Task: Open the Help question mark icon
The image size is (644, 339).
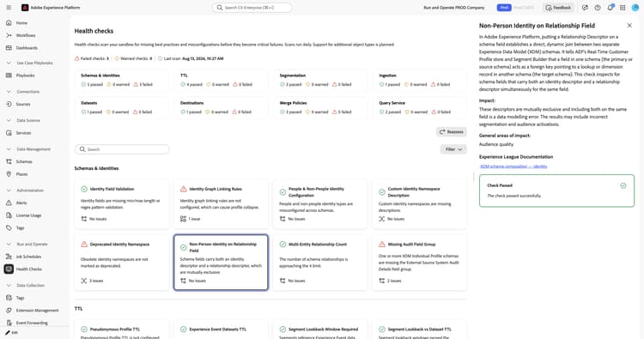Action: coord(598,8)
